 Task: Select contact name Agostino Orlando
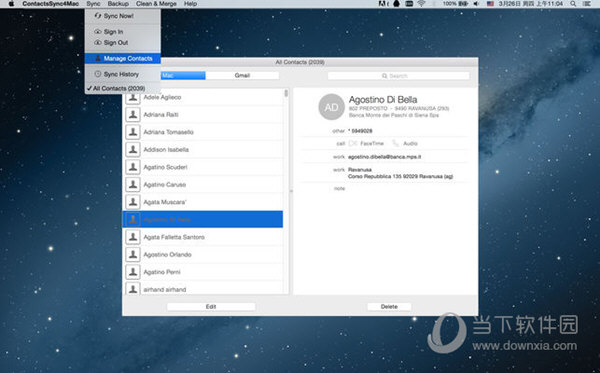pos(167,254)
